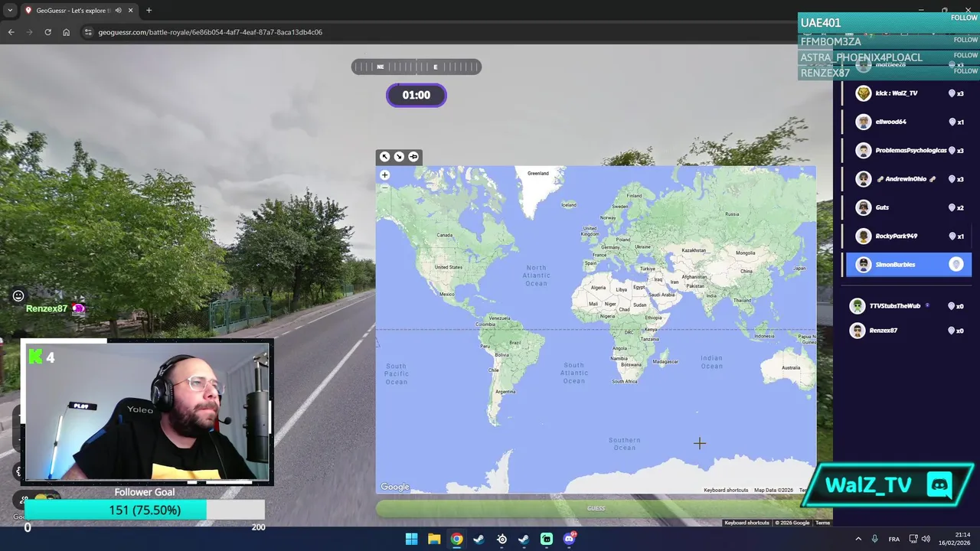Select player RockyPark949
Viewport: 980px width, 551px height.
tap(910, 236)
